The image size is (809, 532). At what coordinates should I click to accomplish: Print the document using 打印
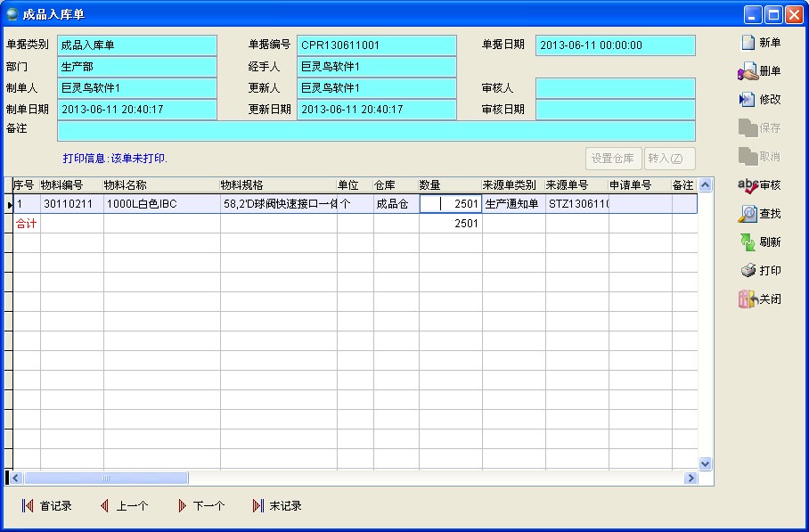pyautogui.click(x=748, y=271)
